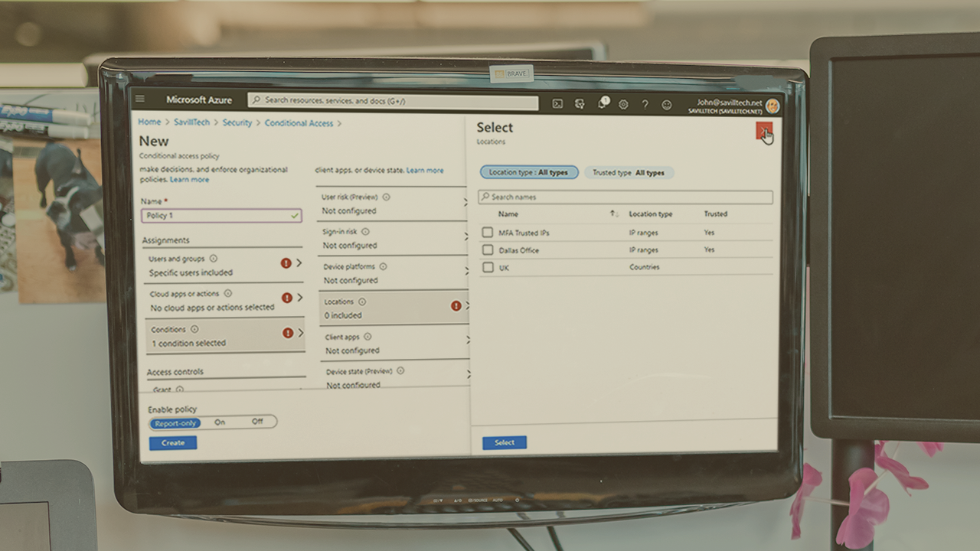980x551 pixels.
Task: Select the UK location checkbox
Action: [x=488, y=267]
